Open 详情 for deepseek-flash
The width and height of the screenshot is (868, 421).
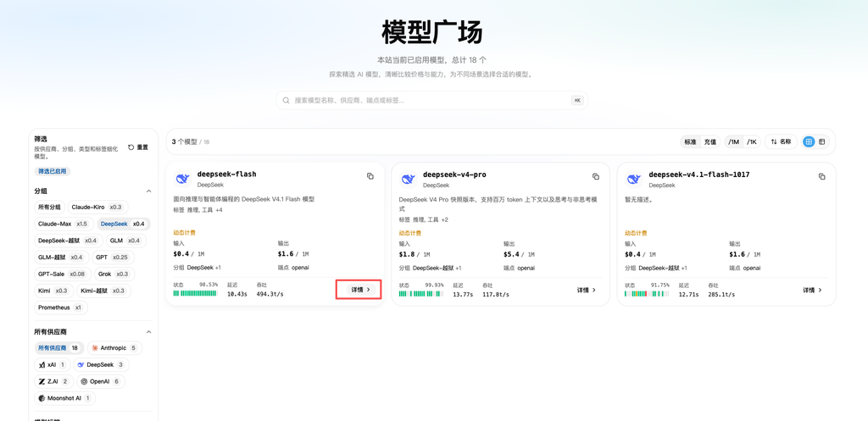(361, 290)
